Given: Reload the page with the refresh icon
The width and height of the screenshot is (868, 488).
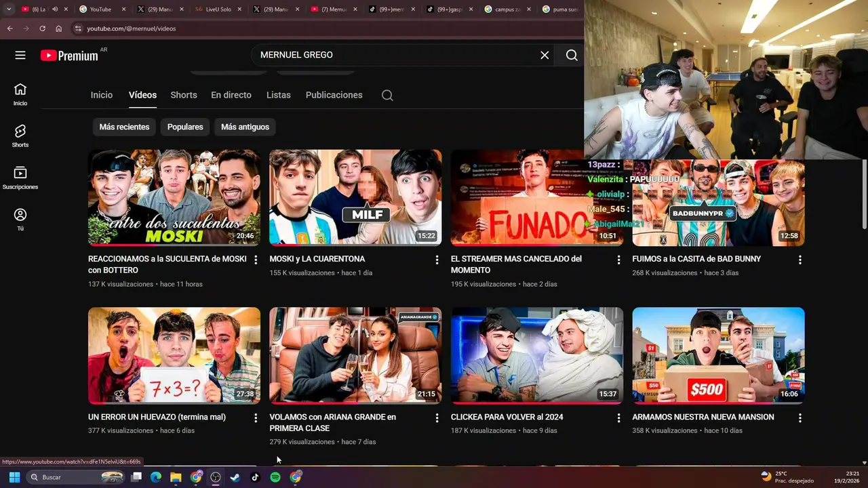Looking at the screenshot, I should pos(42,28).
